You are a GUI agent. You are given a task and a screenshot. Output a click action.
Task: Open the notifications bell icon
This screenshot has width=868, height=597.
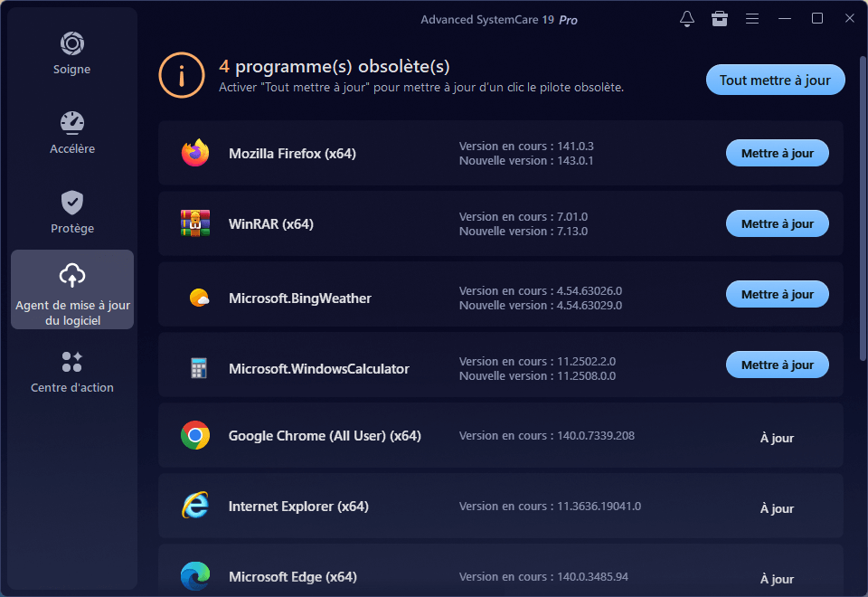(687, 19)
